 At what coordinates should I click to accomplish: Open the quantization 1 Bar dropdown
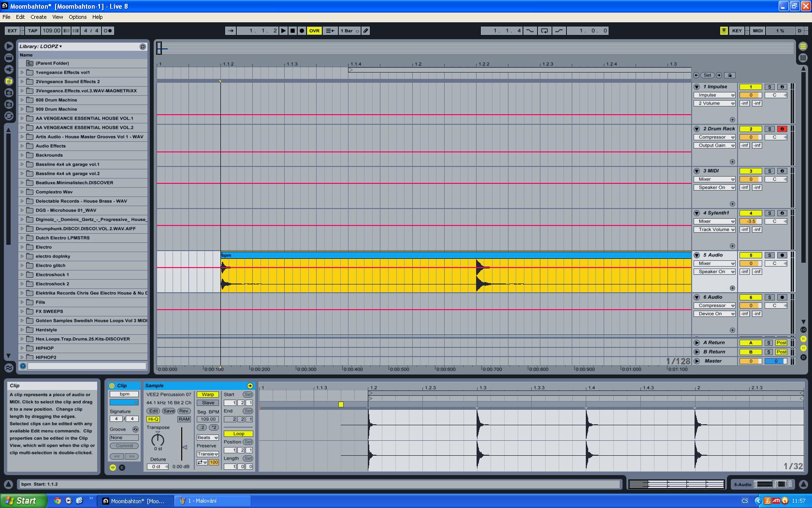point(349,30)
